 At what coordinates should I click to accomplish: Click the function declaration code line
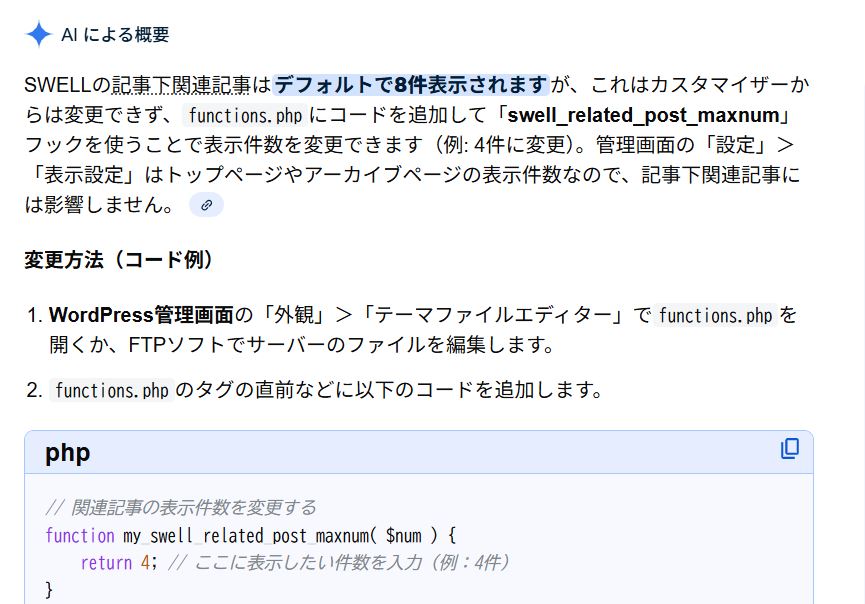click(250, 535)
